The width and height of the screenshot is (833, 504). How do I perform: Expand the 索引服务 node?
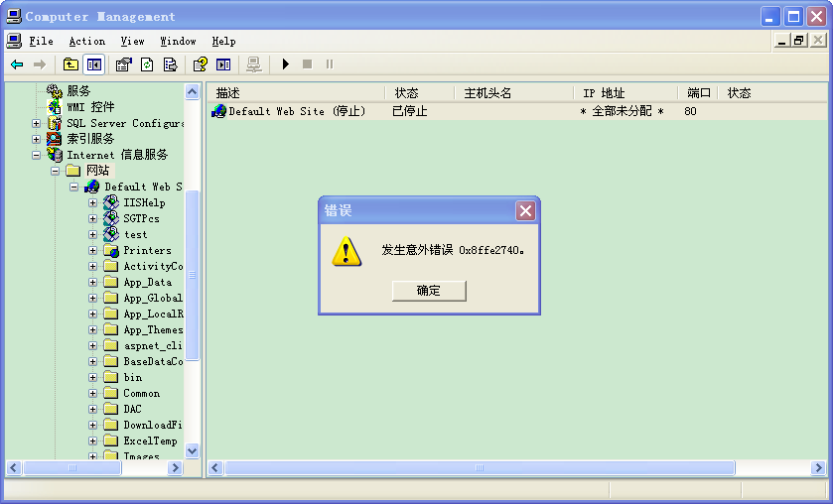[36, 139]
